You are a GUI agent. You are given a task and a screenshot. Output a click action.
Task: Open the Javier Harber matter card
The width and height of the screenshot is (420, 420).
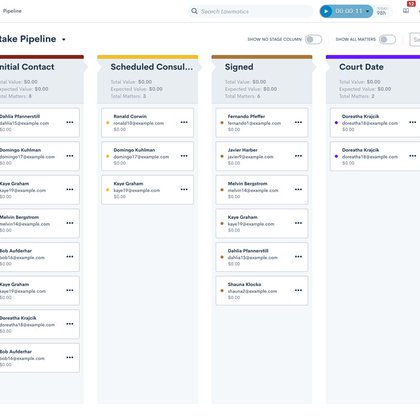tap(262, 156)
